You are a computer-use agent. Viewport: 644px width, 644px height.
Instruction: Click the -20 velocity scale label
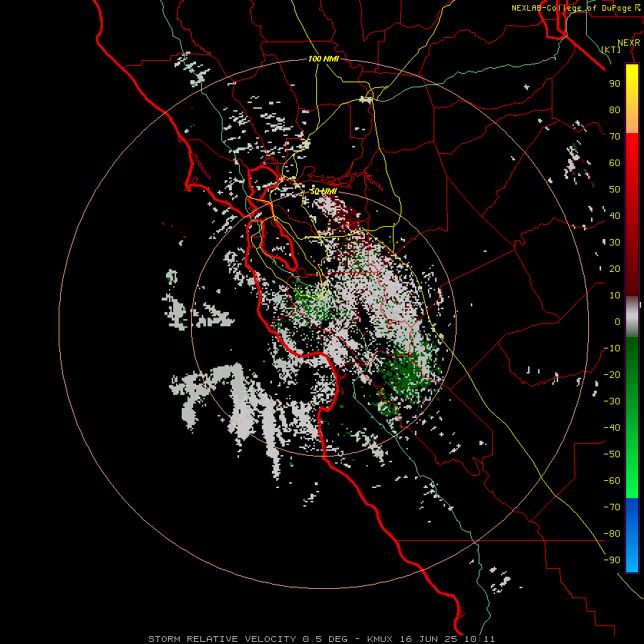[x=612, y=374]
